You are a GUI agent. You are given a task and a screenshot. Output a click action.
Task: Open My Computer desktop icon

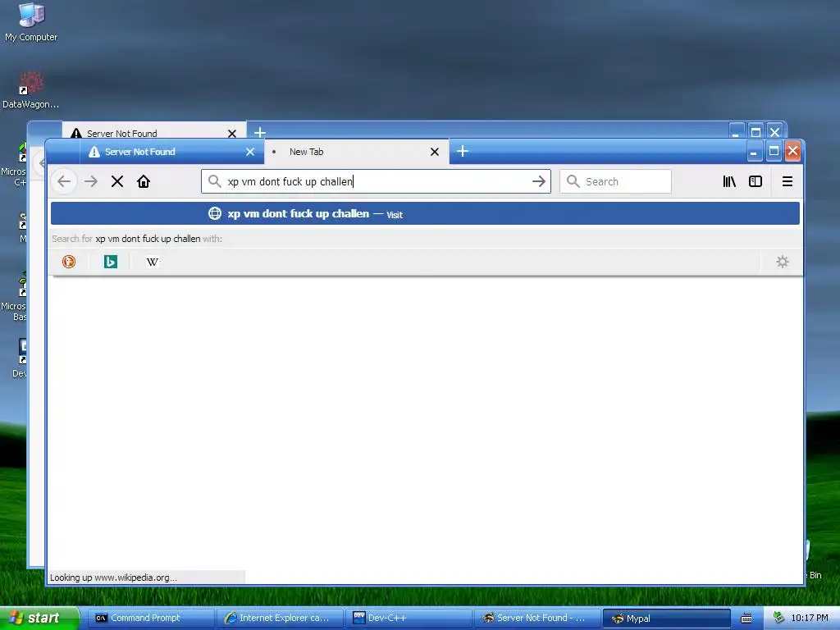pos(31,22)
